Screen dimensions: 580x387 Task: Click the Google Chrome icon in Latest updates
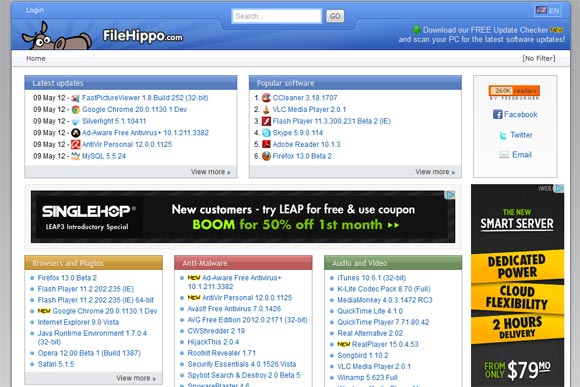(x=75, y=110)
